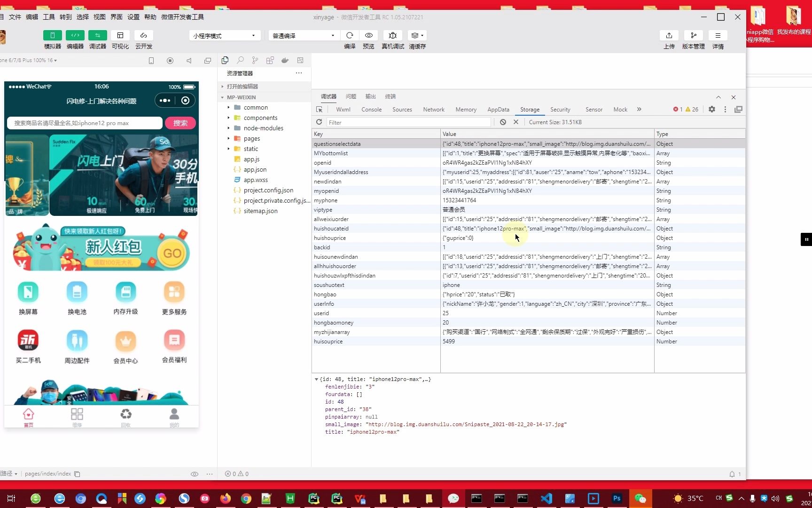The height and width of the screenshot is (508, 812).
Task: Click the preview eye icon
Action: (369, 35)
